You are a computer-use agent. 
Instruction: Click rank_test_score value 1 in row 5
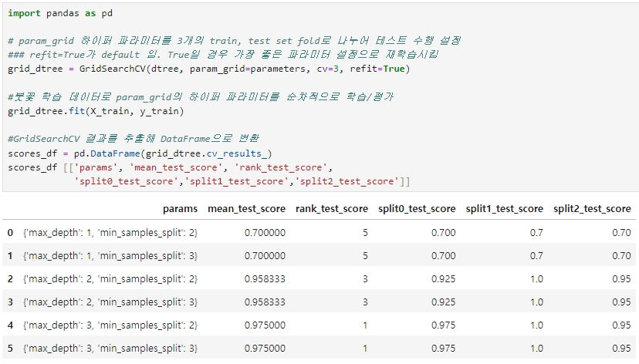[x=365, y=349]
